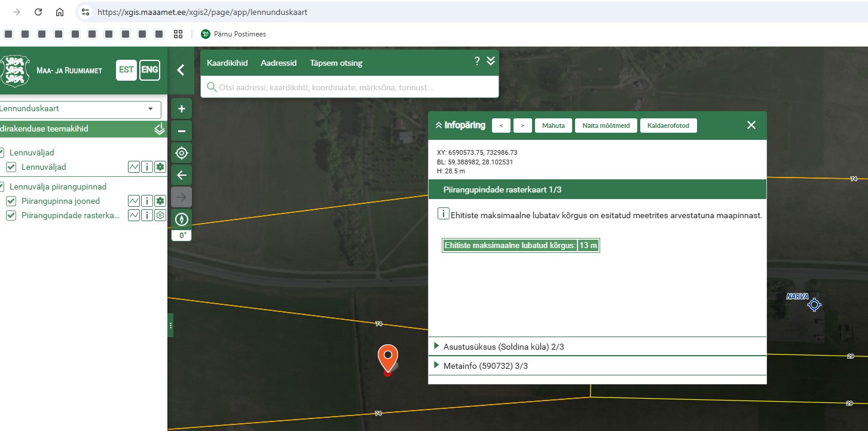Open the Aadressid search tab
The height and width of the screenshot is (431, 868).
pos(279,63)
